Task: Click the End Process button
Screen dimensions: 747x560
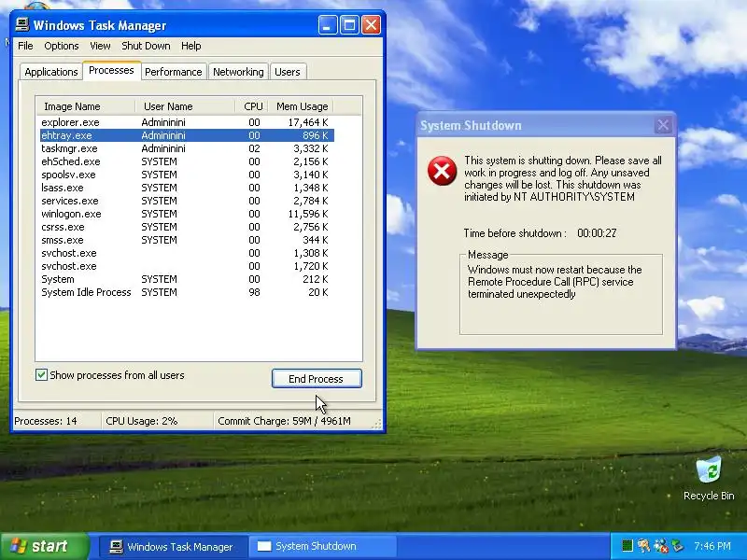Action: pos(317,379)
